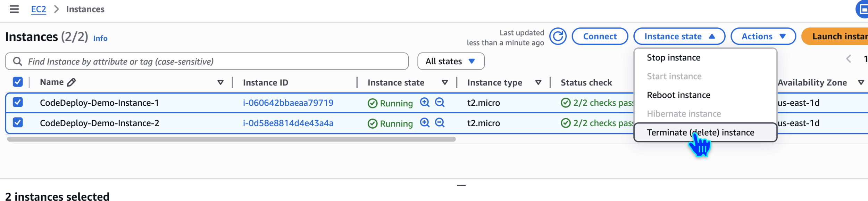Image resolution: width=868 pixels, height=201 pixels.
Task: Sort by Instance type column arrow
Action: [538, 82]
